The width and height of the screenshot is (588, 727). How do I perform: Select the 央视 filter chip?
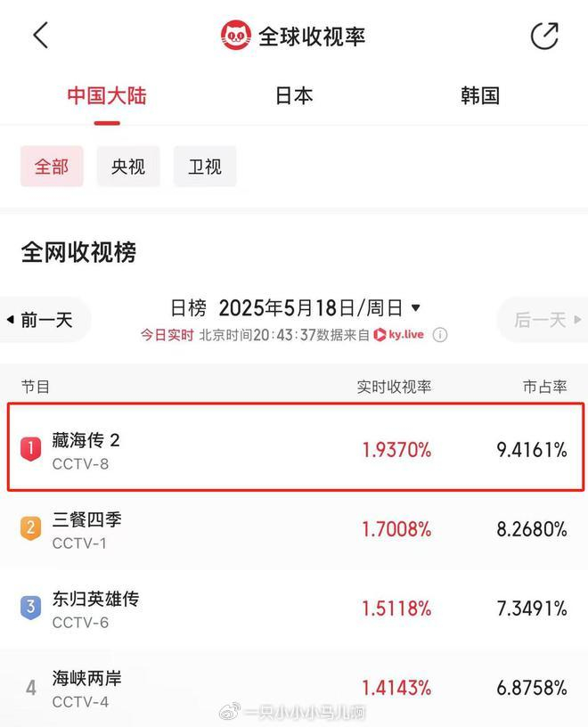click(128, 167)
